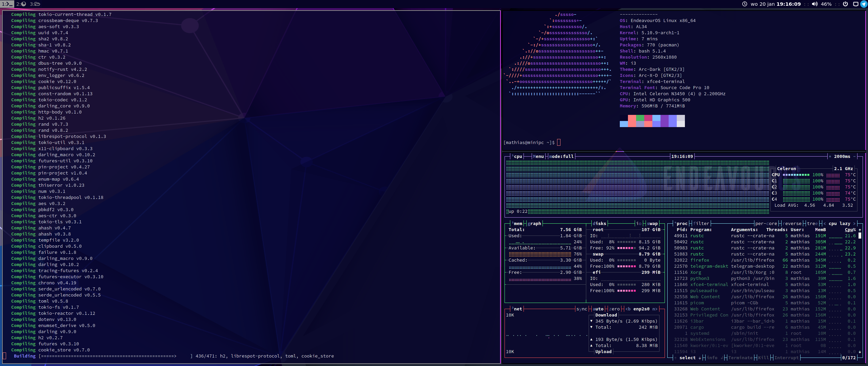
Task: Open the mode:full display selector
Action: pos(562,156)
